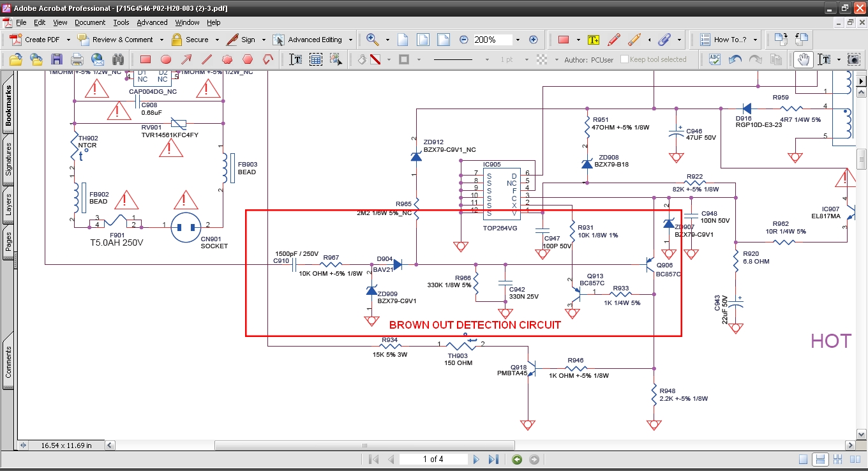Screen dimensions: 868x471
Task: Check the Keep tool selected box
Action: coord(624,59)
